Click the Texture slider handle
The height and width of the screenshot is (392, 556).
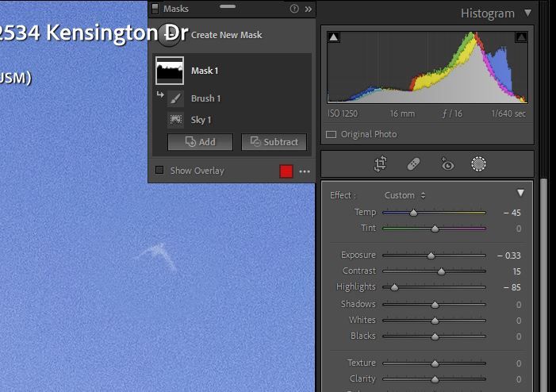pos(435,363)
